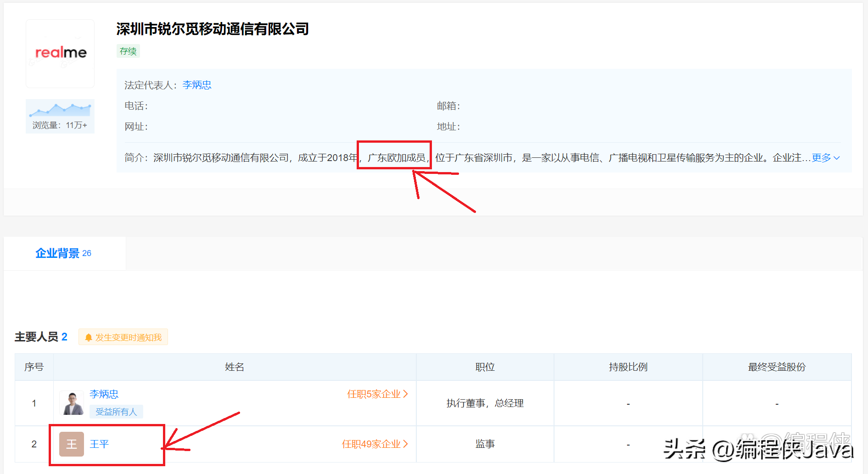Click the chevron after 任职5家企业
The height and width of the screenshot is (474, 868).
(405, 394)
